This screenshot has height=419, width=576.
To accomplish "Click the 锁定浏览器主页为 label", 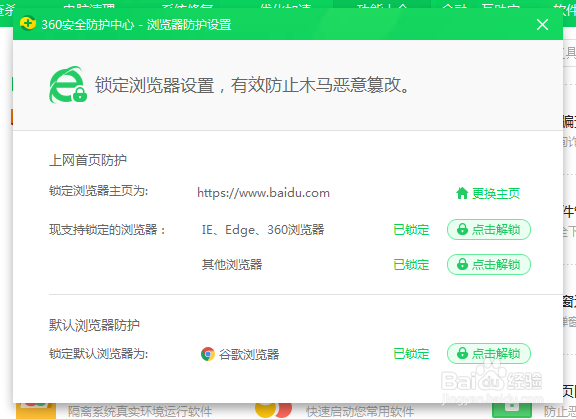I will [x=98, y=191].
